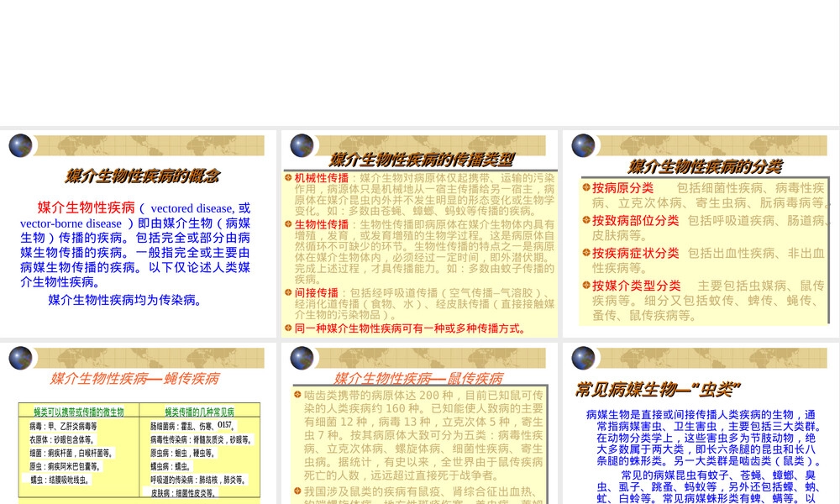Click the red heading 按致病部位分类
Viewport: 840px width, 504px height.
635,221
